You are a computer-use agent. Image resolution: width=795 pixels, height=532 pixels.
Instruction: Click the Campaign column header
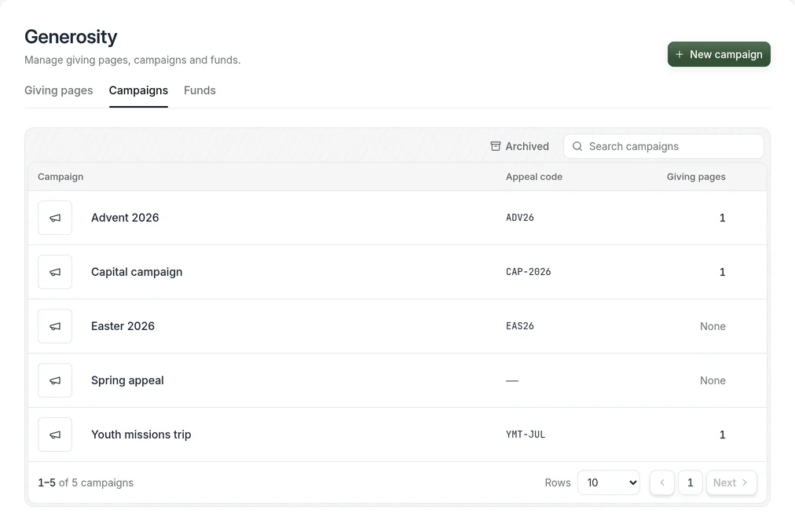(x=60, y=177)
